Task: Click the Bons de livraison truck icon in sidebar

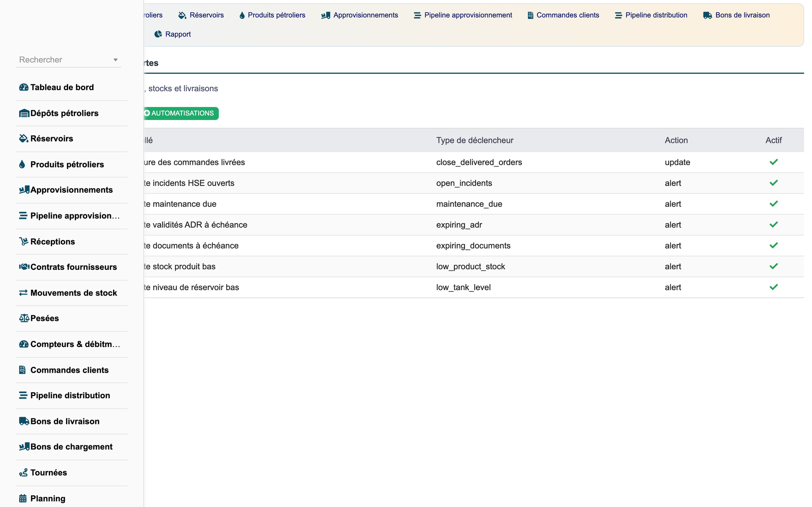Action: [x=24, y=421]
